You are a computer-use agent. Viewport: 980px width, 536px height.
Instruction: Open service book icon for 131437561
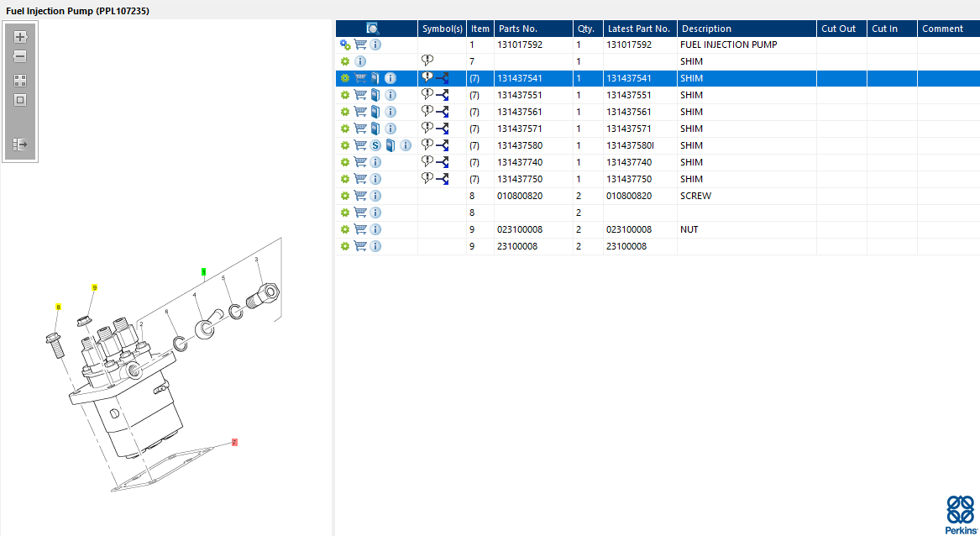tap(375, 112)
